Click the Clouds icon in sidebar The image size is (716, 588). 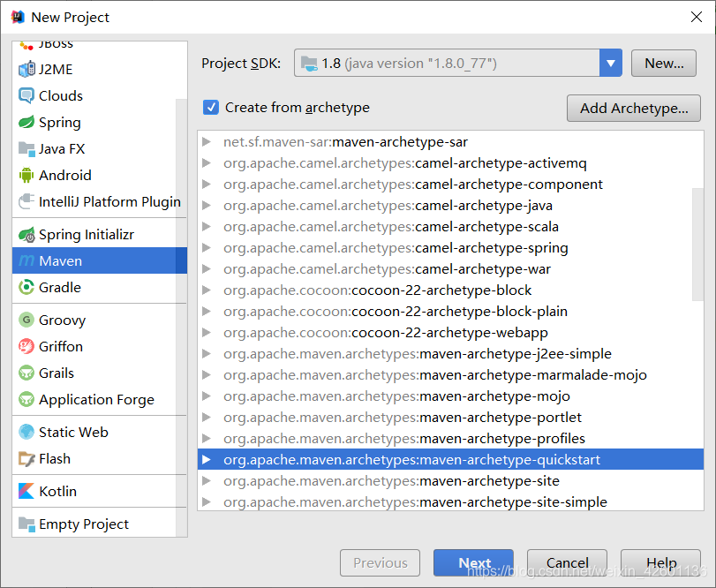26,96
